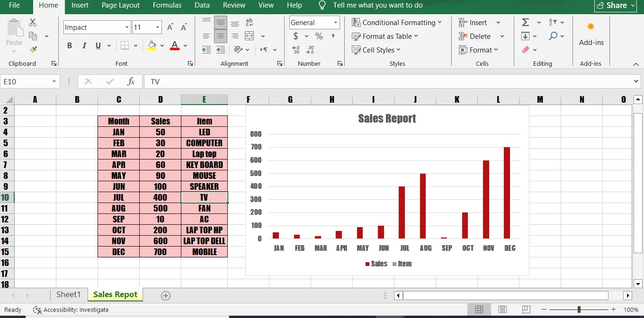This screenshot has height=318, width=644.
Task: Switch to the Page Layout tab
Action: click(x=121, y=5)
